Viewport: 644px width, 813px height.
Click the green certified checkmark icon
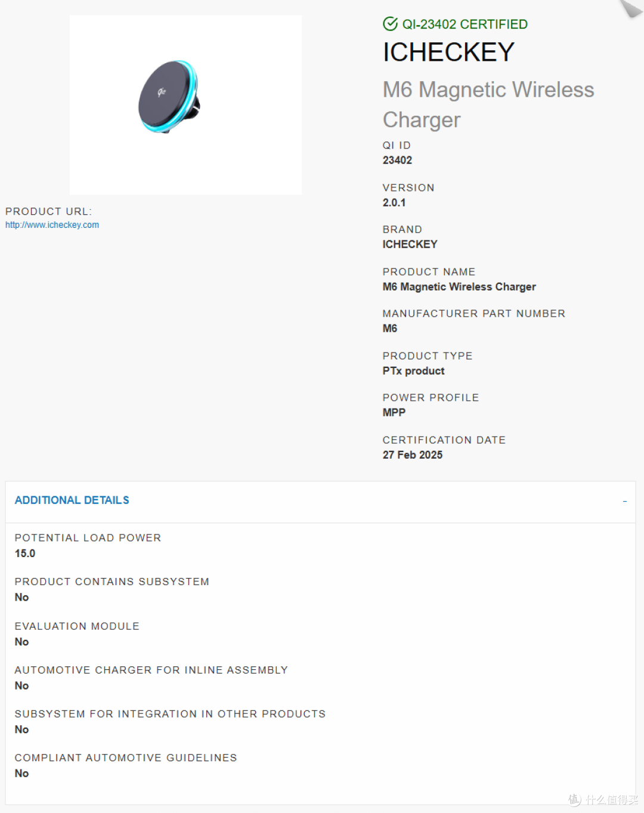[390, 24]
